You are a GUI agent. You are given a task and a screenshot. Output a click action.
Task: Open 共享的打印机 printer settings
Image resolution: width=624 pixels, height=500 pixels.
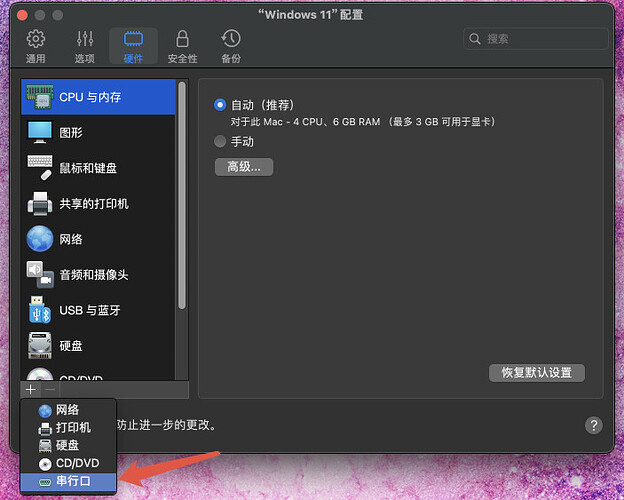98,204
